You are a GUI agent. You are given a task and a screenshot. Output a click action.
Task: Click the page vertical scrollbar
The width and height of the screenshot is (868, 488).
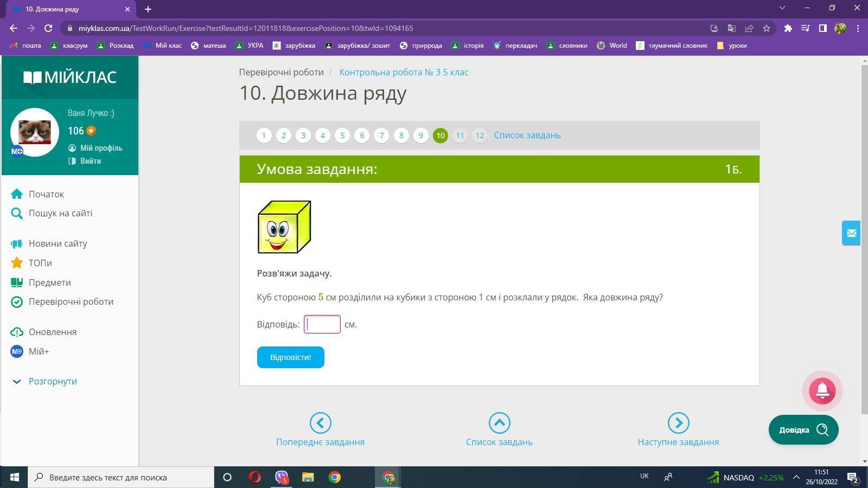tap(864, 239)
